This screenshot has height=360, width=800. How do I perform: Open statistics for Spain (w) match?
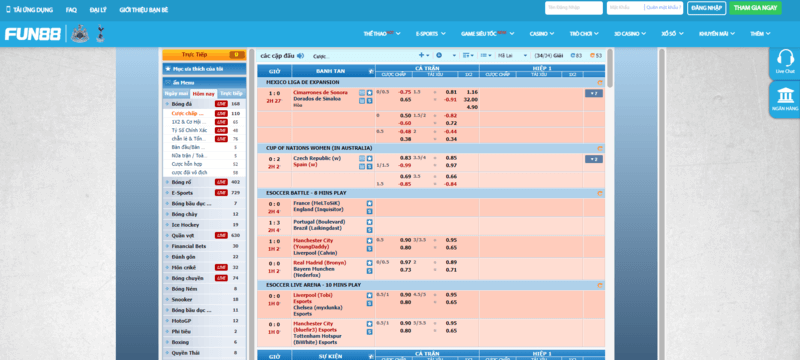pyautogui.click(x=369, y=167)
